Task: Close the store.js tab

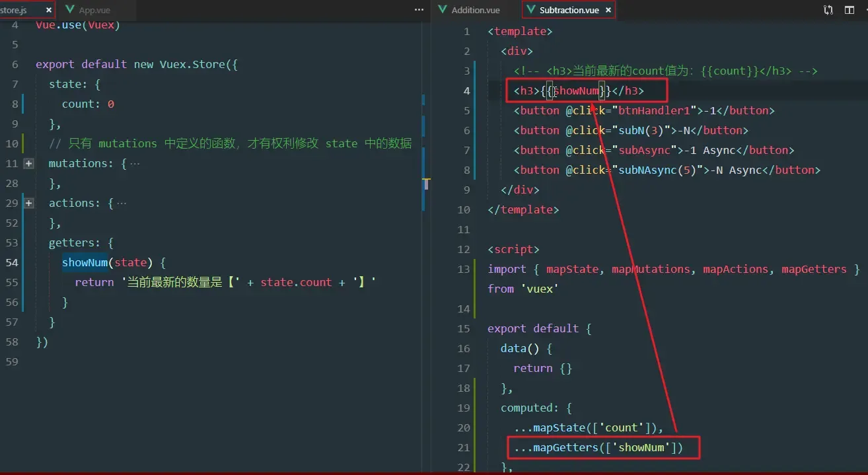Action: pos(48,10)
